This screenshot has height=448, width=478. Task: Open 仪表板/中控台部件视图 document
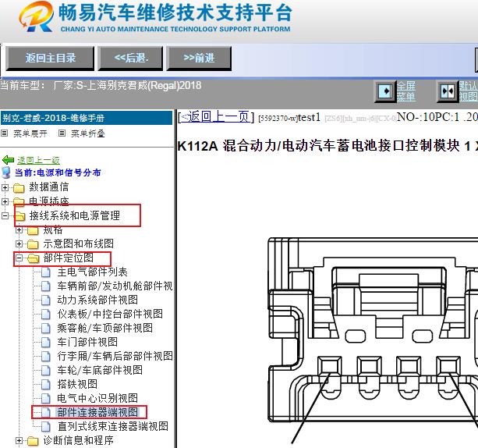(110, 314)
